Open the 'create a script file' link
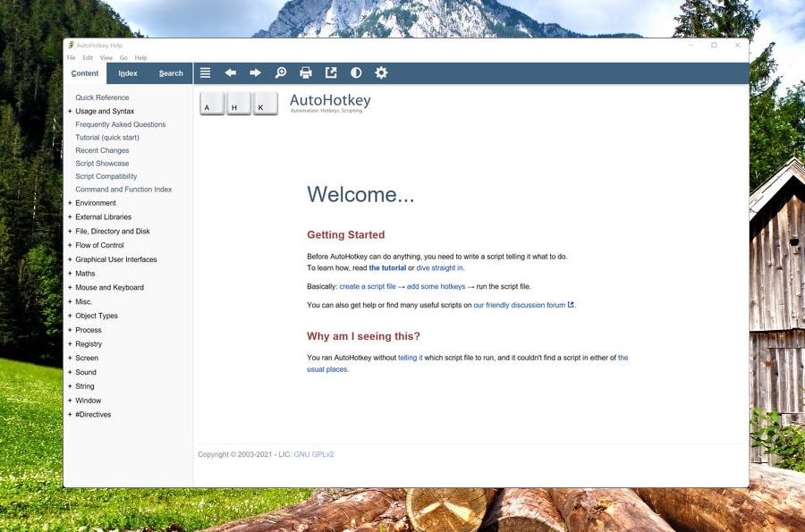Image resolution: width=805 pixels, height=532 pixels. tap(368, 287)
